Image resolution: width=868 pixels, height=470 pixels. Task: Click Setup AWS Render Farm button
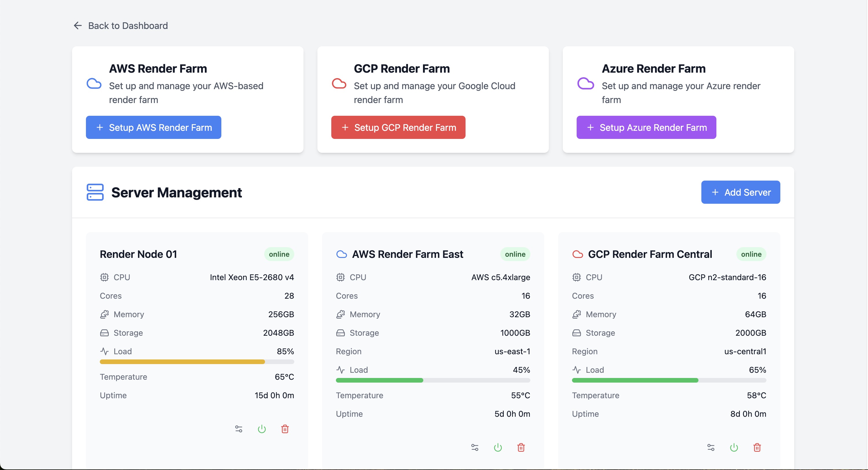point(153,127)
